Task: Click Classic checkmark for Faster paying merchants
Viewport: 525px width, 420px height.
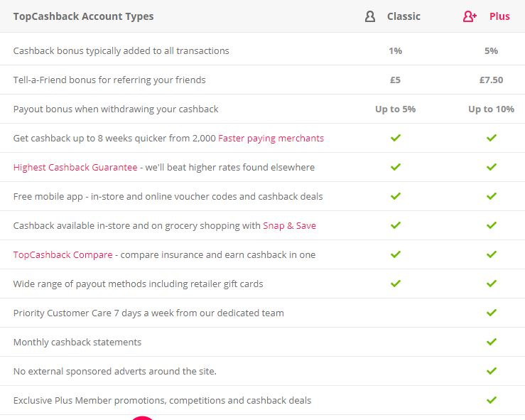Action: [x=396, y=138]
